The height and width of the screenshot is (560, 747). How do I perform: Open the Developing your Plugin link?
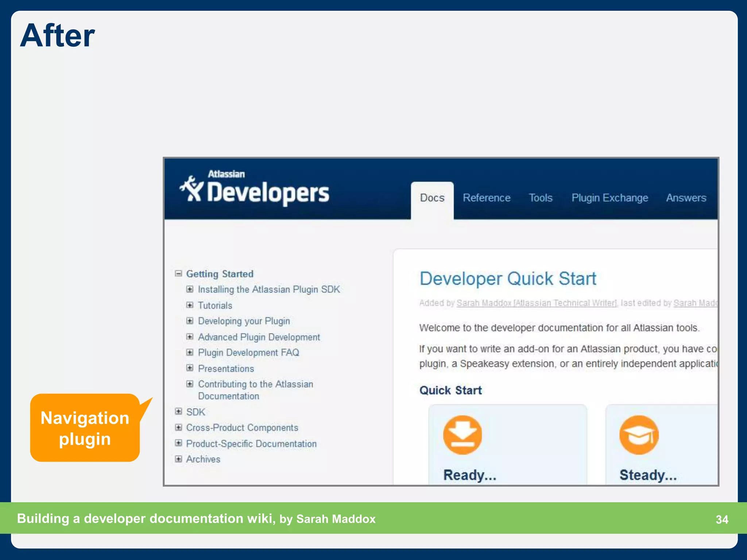244,321
